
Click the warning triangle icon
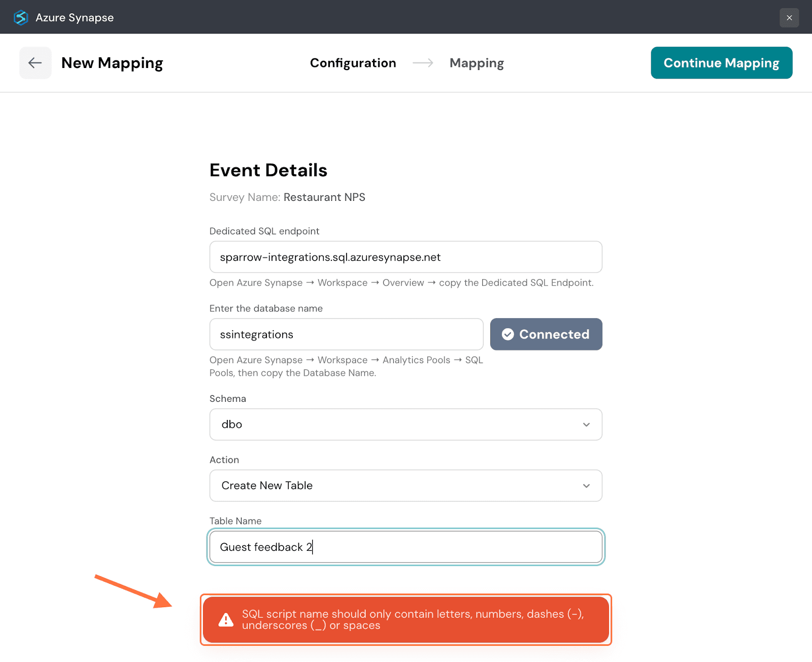[x=226, y=620]
